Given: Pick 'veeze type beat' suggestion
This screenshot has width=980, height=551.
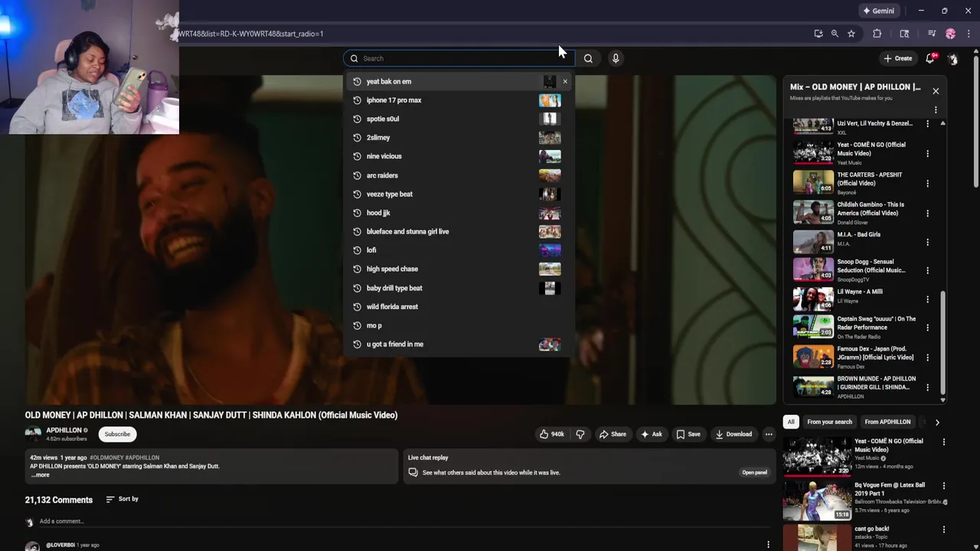Looking at the screenshot, I should 459,194.
